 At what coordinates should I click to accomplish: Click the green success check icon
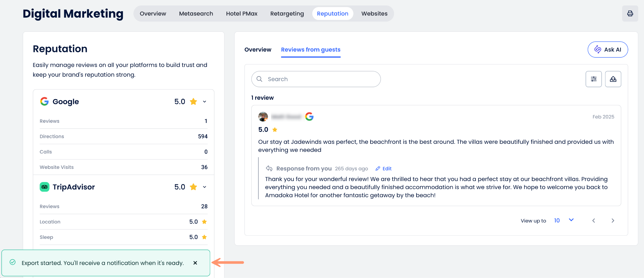point(13,262)
